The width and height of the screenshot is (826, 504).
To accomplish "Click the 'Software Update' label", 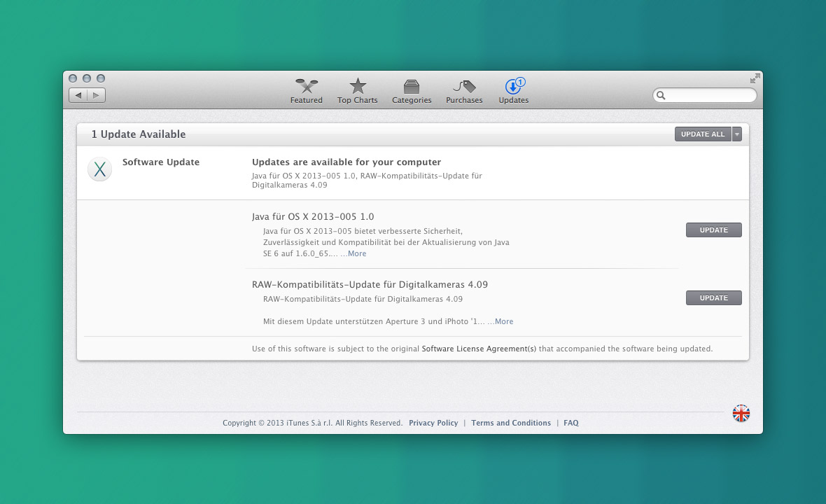I will (x=161, y=162).
